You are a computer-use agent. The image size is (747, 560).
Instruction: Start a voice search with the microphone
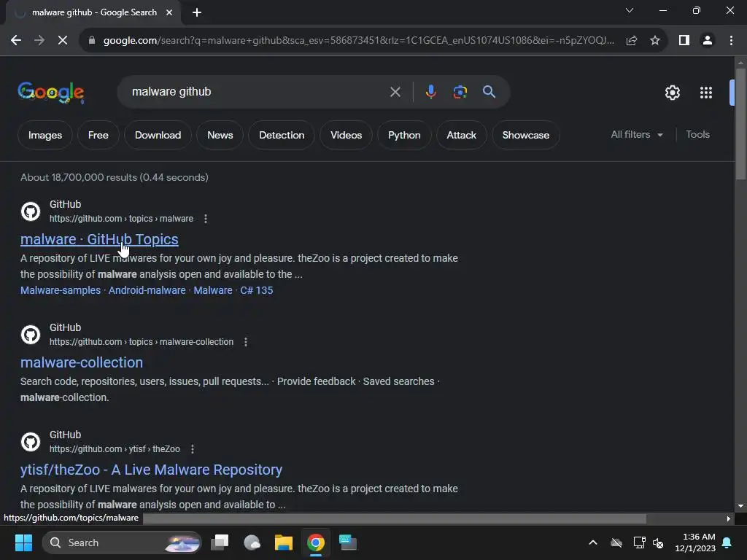[430, 92]
